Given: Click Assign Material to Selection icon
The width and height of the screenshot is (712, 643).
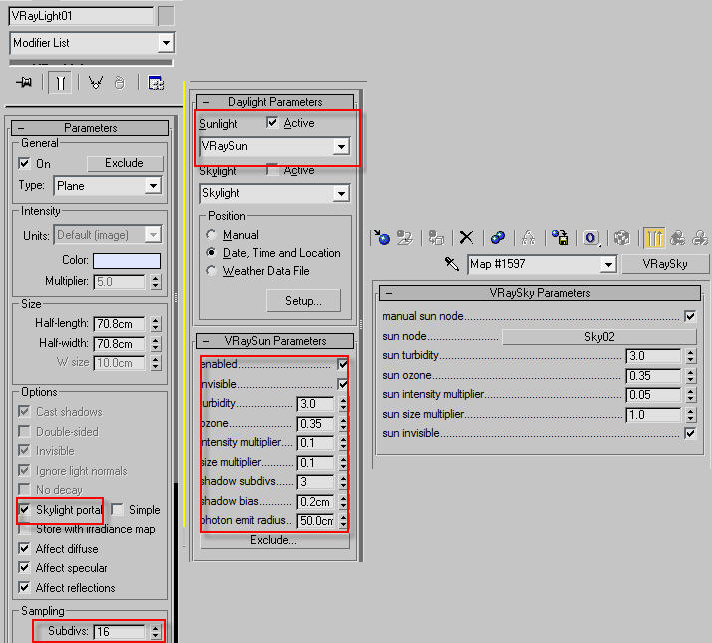Looking at the screenshot, I should click(436, 237).
